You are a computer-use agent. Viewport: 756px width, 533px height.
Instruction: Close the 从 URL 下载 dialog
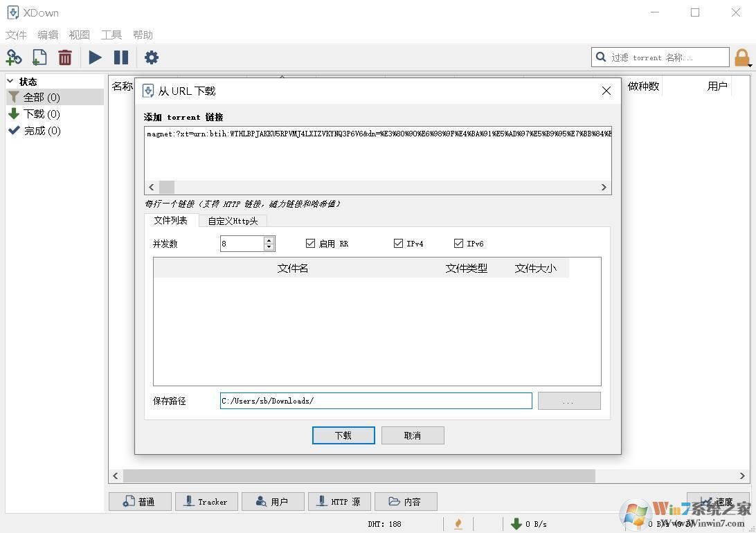(x=606, y=91)
